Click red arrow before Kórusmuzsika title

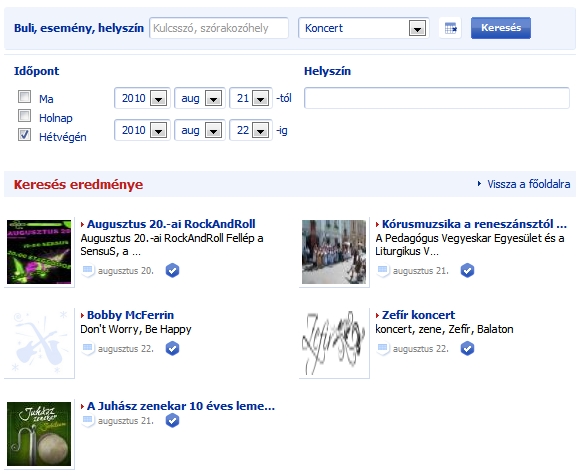click(377, 224)
